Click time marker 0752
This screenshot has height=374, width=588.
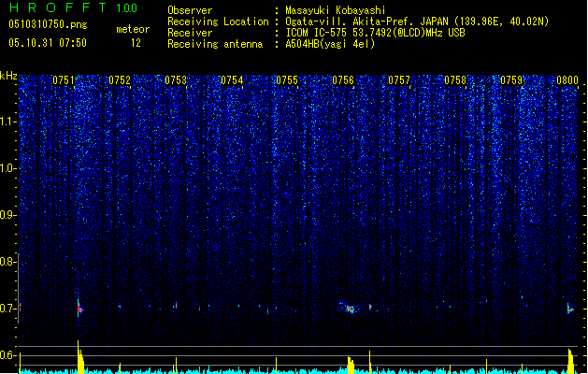coord(120,80)
